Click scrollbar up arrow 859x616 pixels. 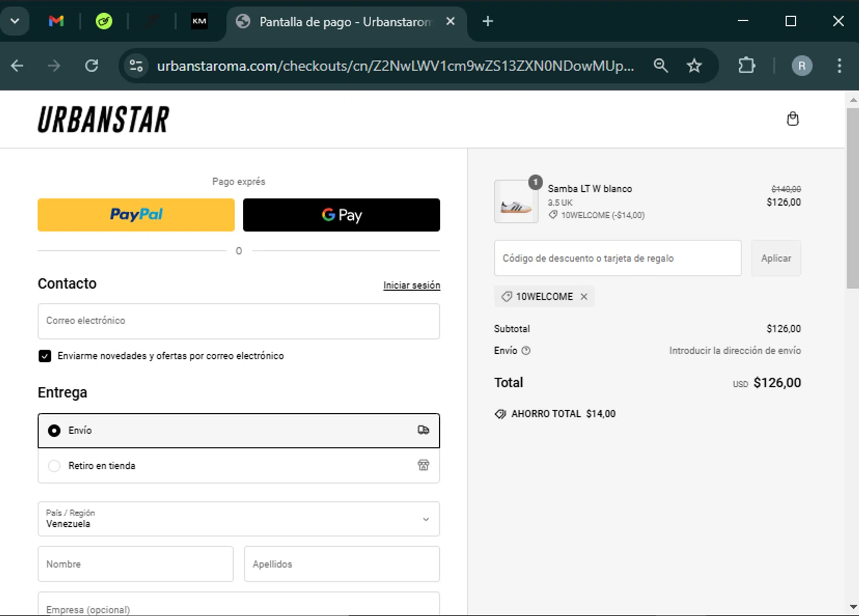853,100
